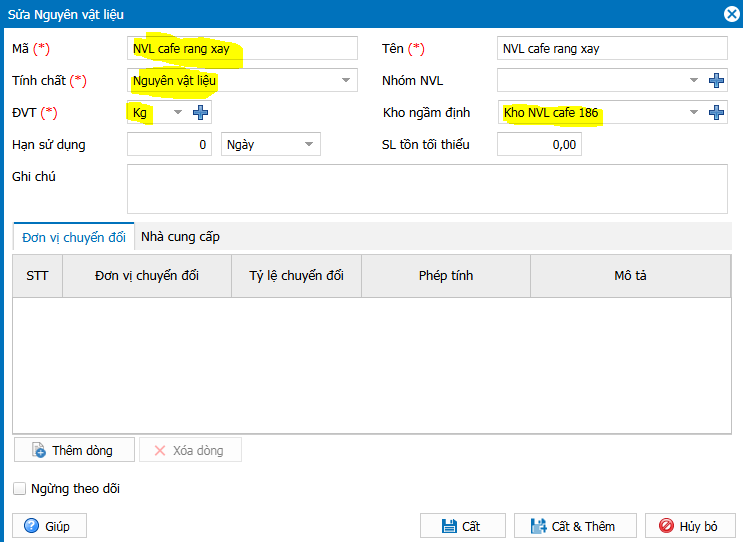Open the ĐVT Kg dropdown
Screen dimensions: 743x542
[x=178, y=112]
